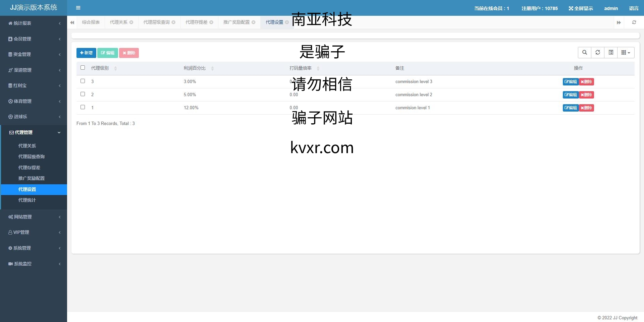Refresh the table with the refresh icon
The image size is (644, 322).
[598, 53]
